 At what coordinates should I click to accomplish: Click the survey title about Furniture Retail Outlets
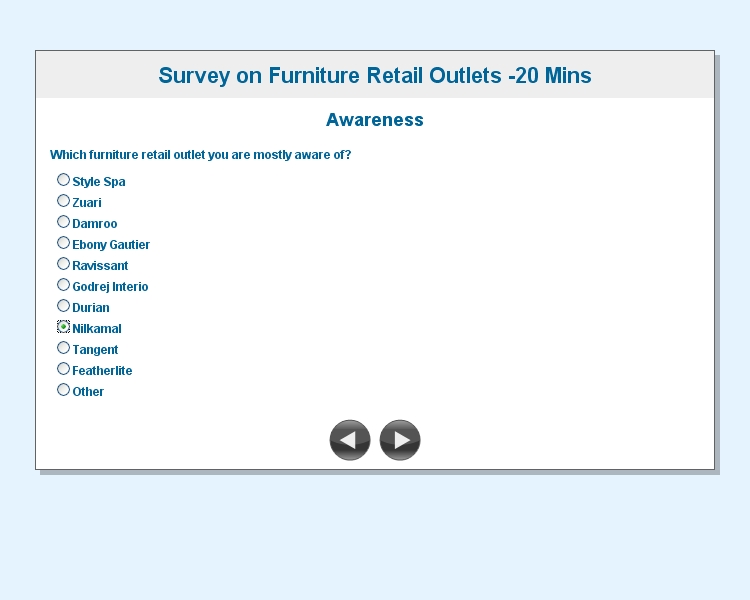(375, 76)
